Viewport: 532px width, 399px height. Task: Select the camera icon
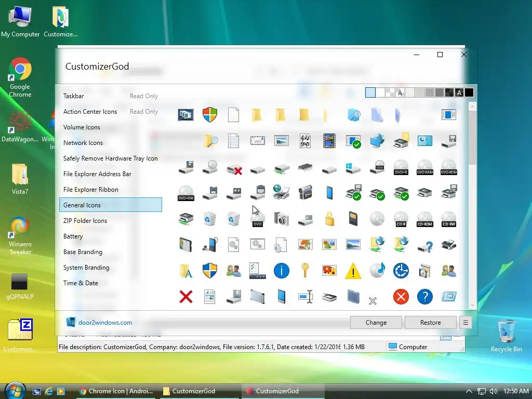[x=281, y=219]
